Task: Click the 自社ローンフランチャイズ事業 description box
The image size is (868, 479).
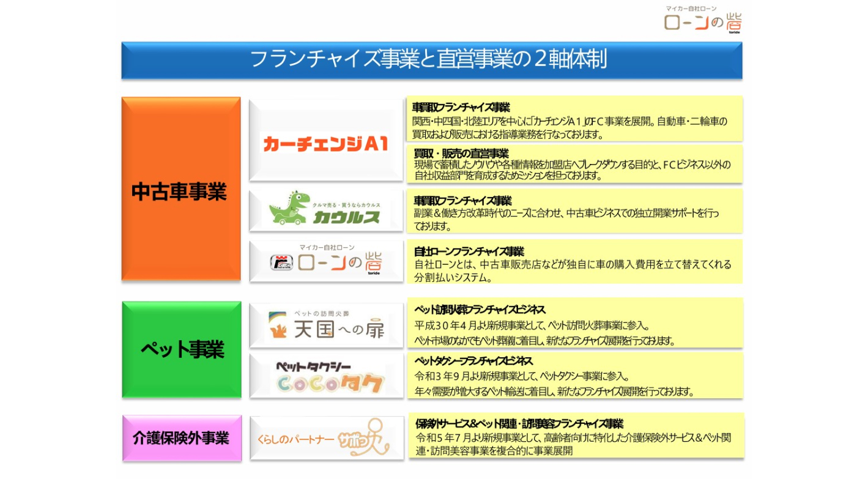Action: tap(574, 262)
